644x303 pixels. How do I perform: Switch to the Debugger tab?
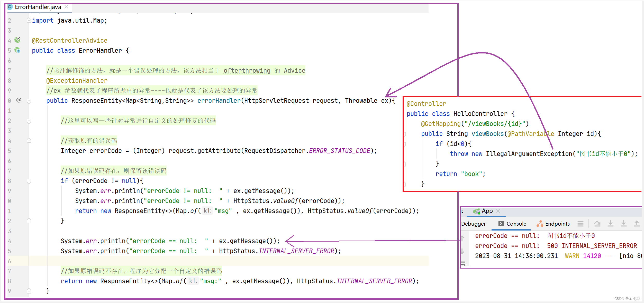click(474, 224)
